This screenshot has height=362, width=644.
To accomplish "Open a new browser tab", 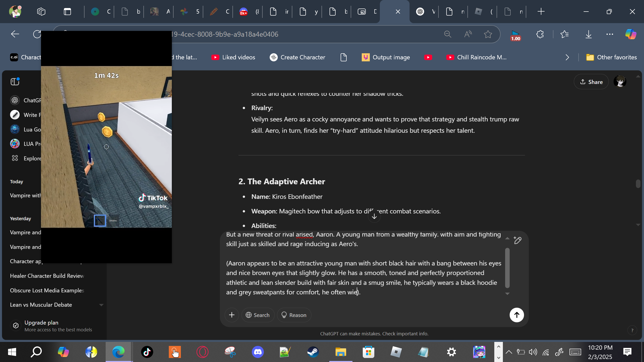I will [x=541, y=12].
